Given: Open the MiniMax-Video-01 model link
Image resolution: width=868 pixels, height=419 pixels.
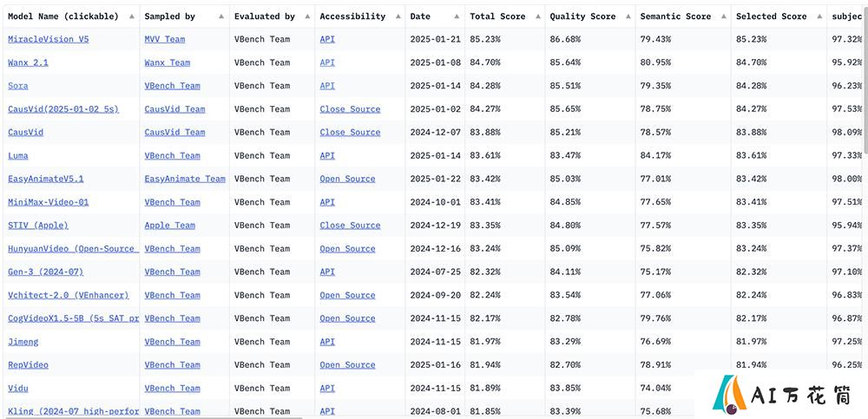Looking at the screenshot, I should click(48, 202).
